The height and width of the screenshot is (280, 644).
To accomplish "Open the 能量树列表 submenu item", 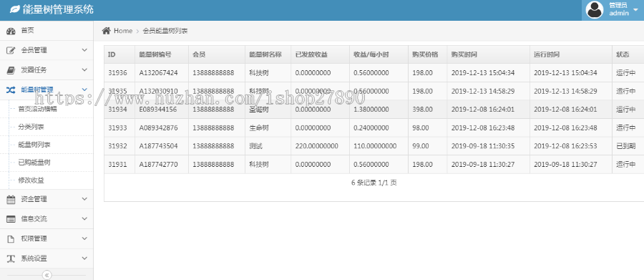I will coord(34,145).
